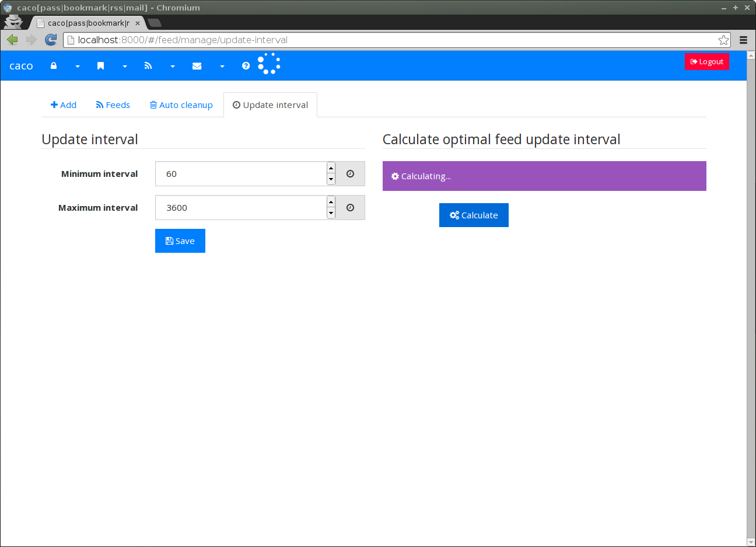Switch to the Auto cleanup tab
756x547 pixels.
click(181, 105)
